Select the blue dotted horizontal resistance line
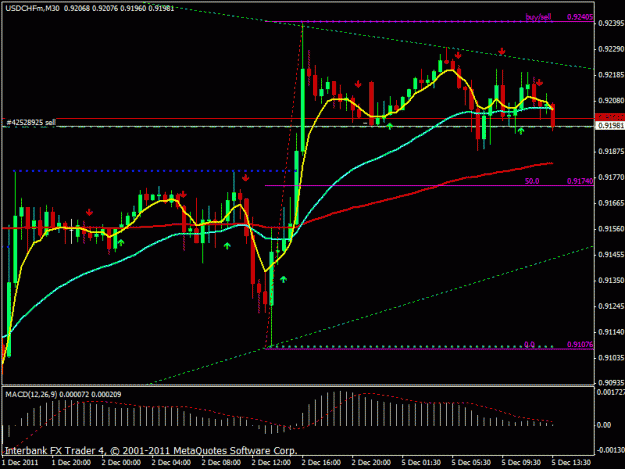This screenshot has height=469, width=625. coord(155,171)
